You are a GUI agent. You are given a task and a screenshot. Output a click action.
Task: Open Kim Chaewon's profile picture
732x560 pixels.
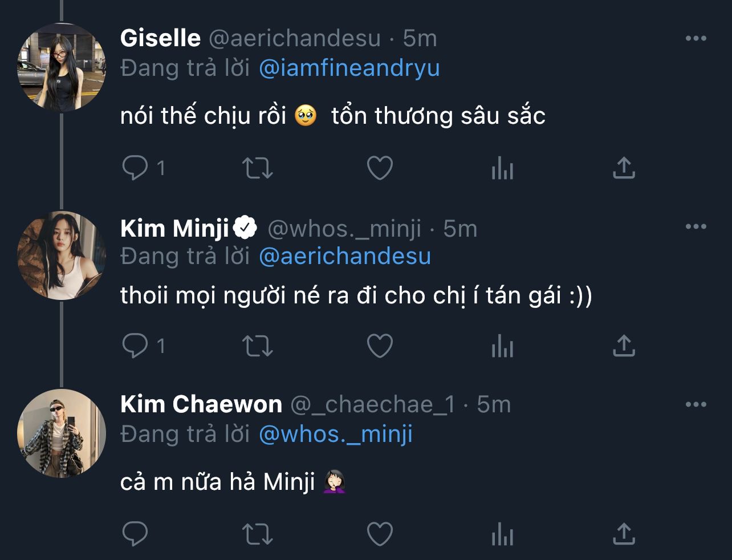[x=62, y=433]
